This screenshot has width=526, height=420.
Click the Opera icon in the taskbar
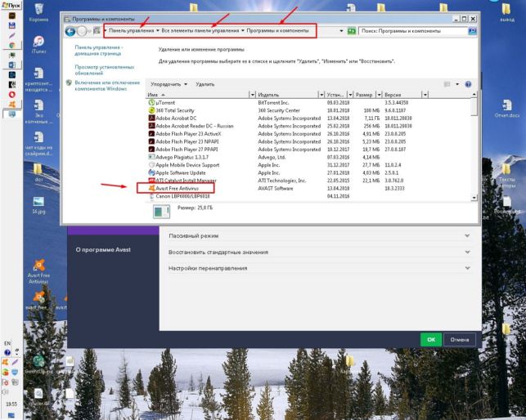11,95
